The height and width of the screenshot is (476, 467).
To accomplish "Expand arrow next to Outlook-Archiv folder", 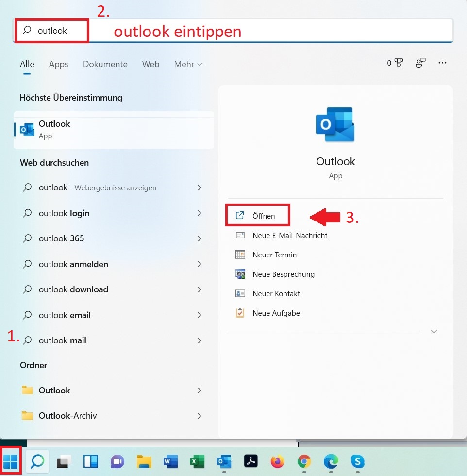I will coord(200,416).
